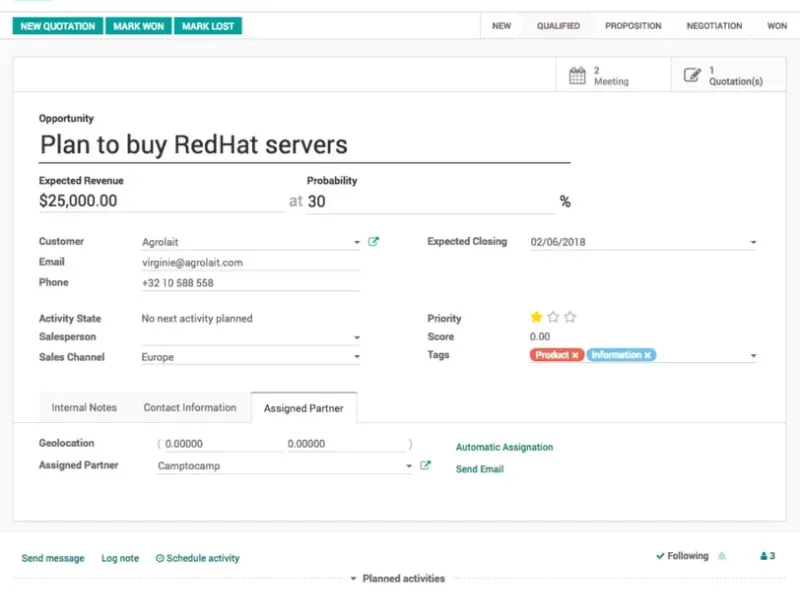Open Assigned Partner external link icon
Viewport: 800px width, 600px height.
coord(425,465)
